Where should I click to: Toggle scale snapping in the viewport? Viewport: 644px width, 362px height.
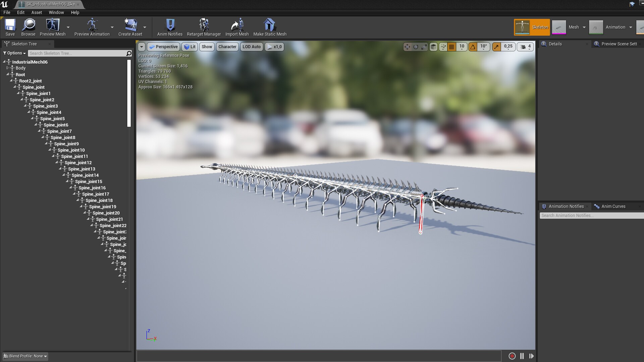point(496,47)
